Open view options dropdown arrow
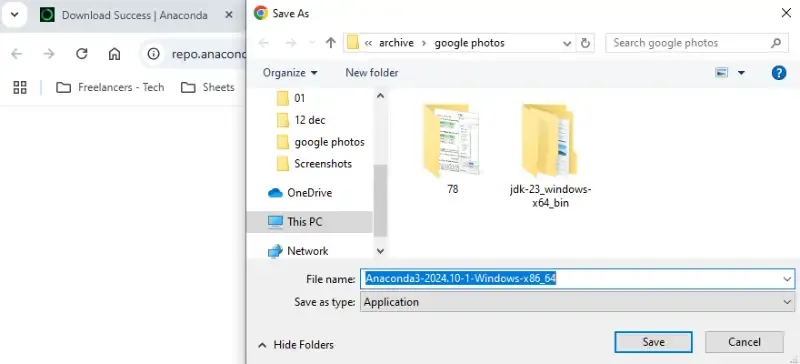This screenshot has width=800, height=364. (x=741, y=74)
